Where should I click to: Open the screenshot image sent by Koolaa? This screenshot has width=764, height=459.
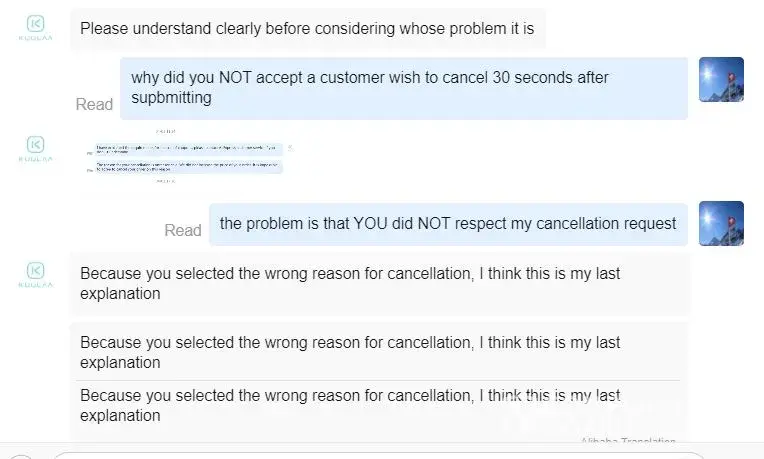[189, 158]
